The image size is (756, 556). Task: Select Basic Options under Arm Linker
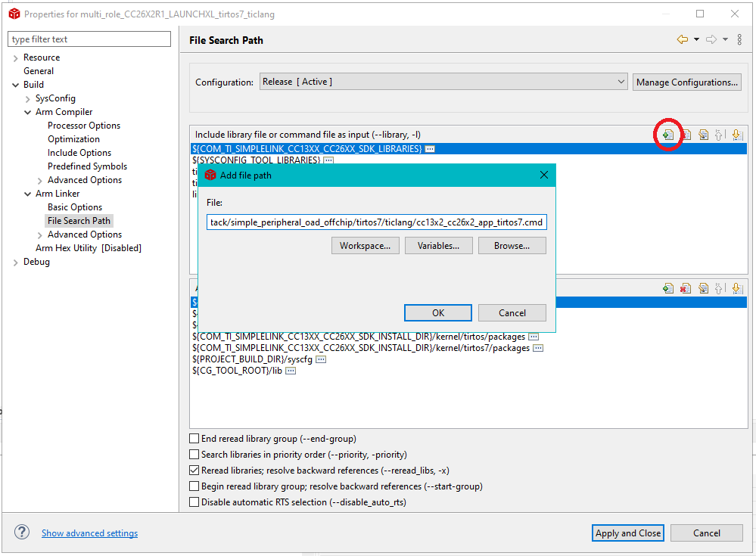[75, 207]
